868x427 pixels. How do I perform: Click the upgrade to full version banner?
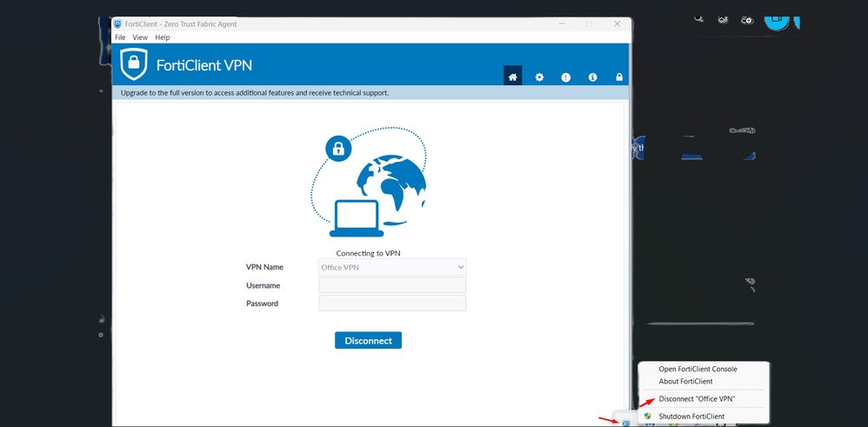point(371,92)
